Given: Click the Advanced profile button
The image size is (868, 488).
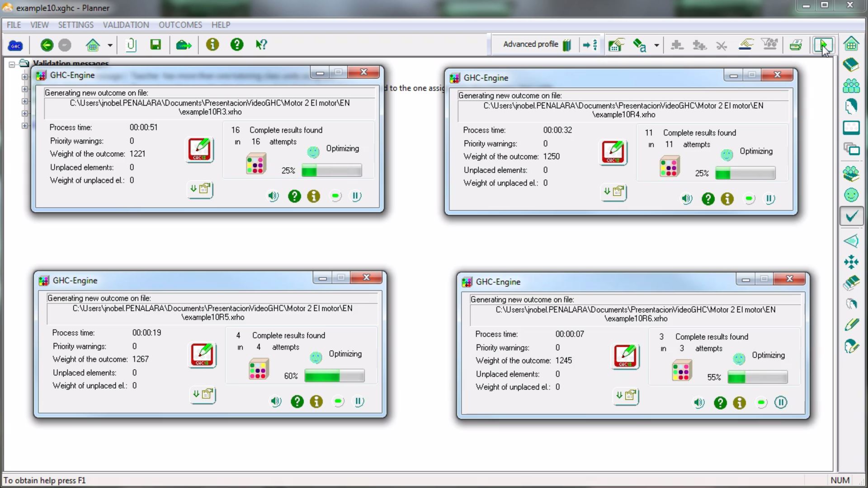Looking at the screenshot, I should (537, 44).
